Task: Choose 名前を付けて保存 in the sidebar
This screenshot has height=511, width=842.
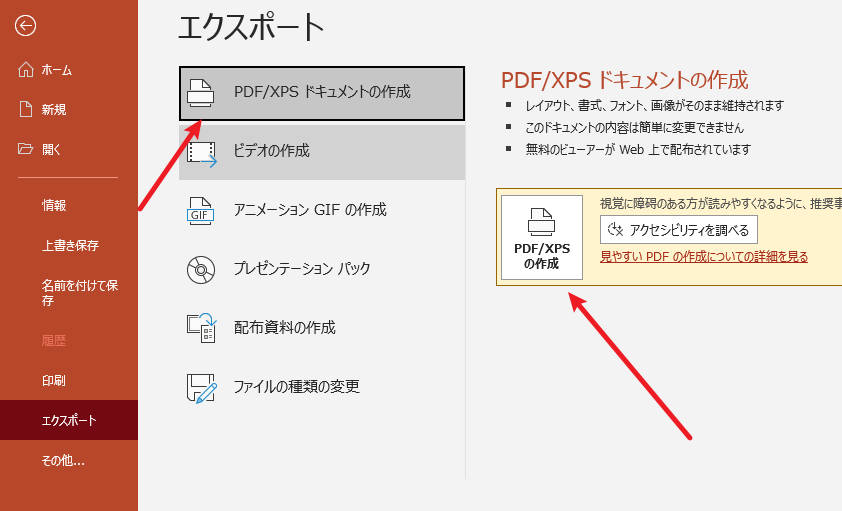Action: pos(69,293)
